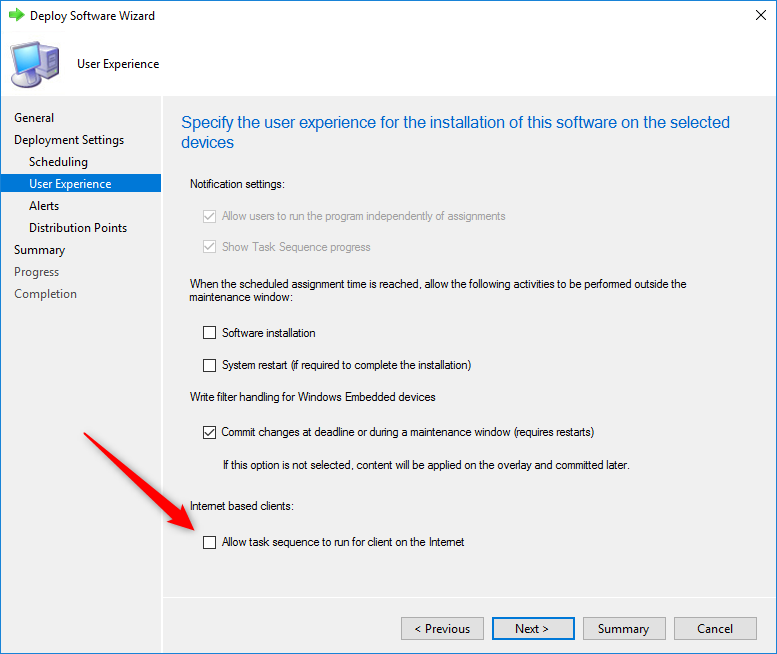
Task: Select the Progress step in sidebar
Action: [36, 272]
